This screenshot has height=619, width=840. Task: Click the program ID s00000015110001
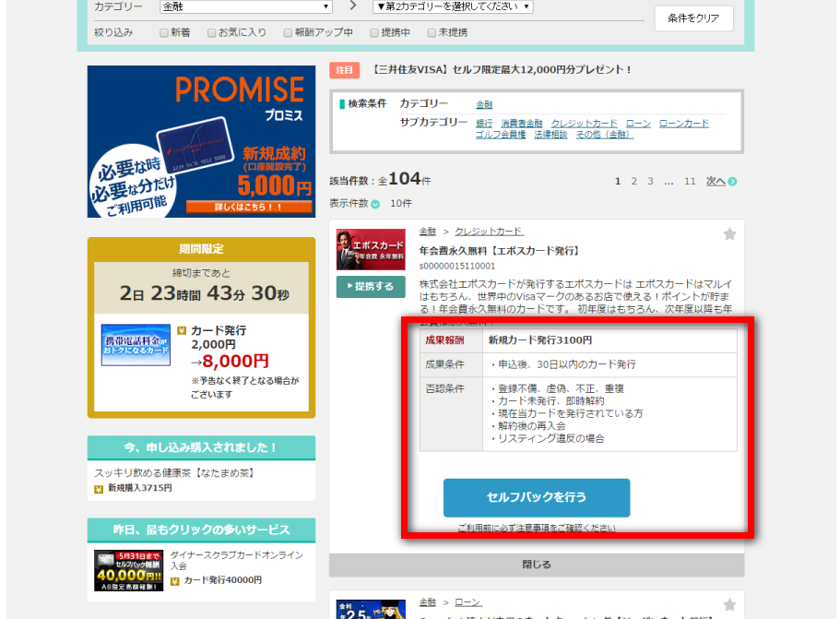(457, 267)
